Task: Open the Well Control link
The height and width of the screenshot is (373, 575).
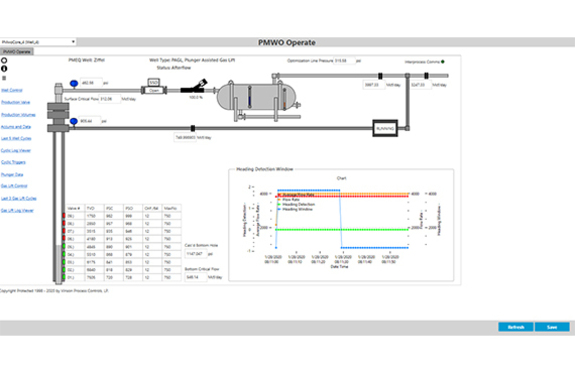Action: (12, 90)
